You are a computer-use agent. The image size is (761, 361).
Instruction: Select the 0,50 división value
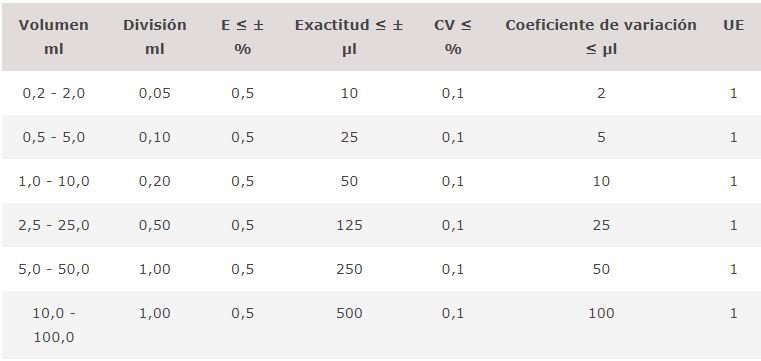coord(154,226)
